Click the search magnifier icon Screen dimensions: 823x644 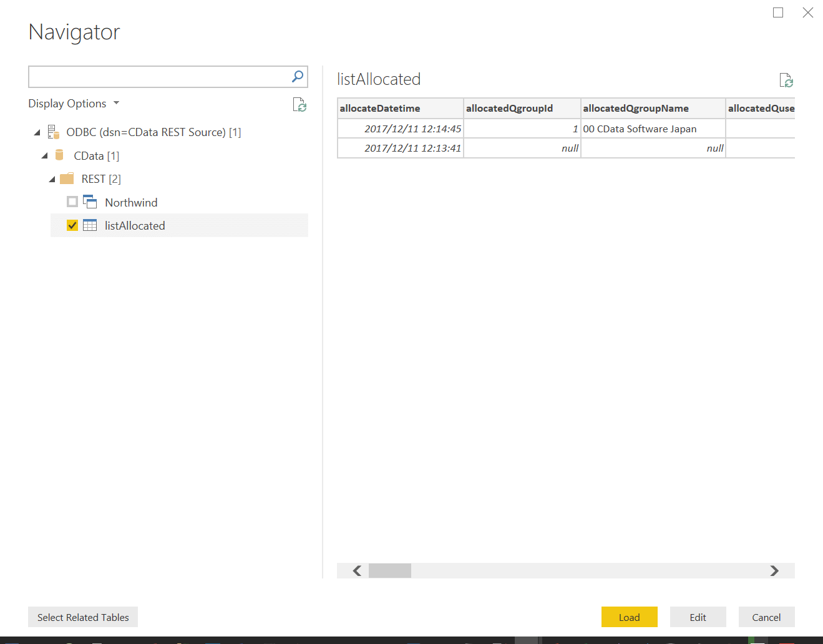tap(298, 76)
